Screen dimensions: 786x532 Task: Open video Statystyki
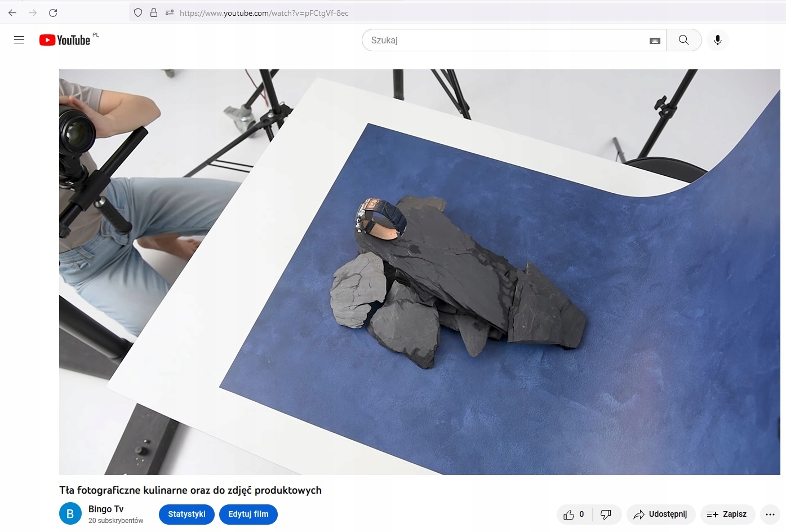click(186, 514)
